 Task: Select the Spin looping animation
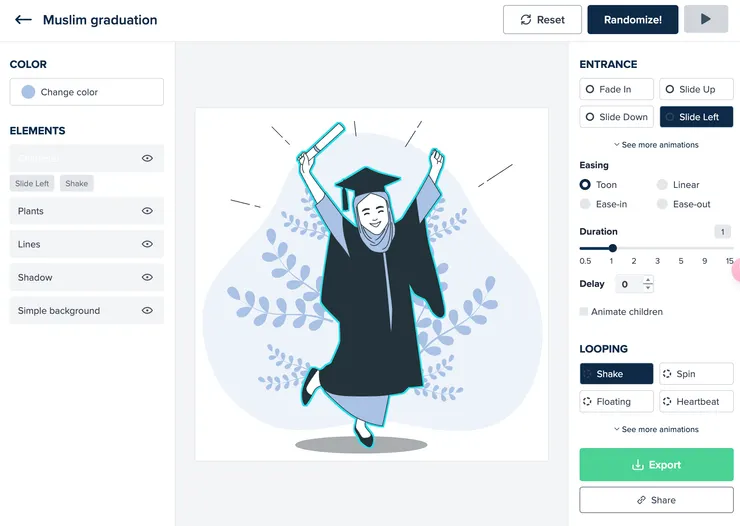pos(696,374)
